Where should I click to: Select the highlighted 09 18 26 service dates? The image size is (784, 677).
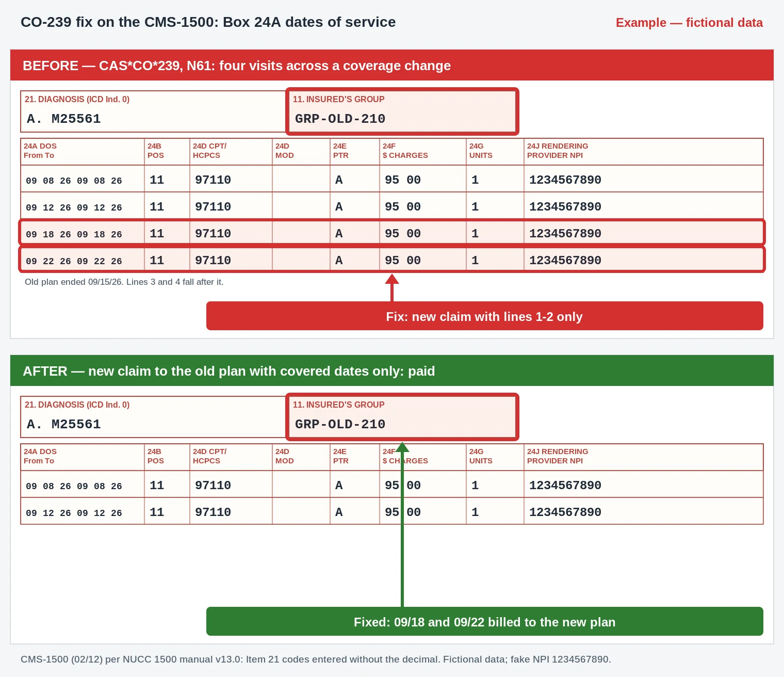point(74,234)
